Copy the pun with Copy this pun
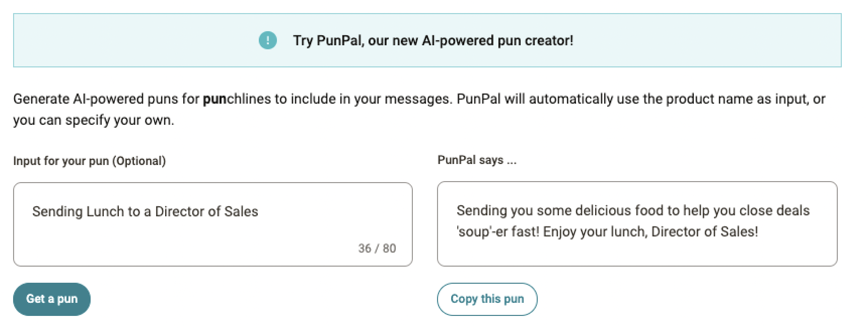The height and width of the screenshot is (328, 868). tap(487, 299)
